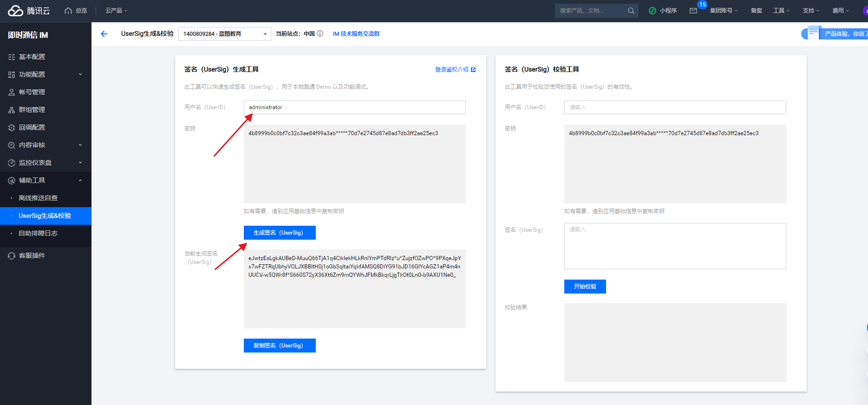Open the 登录鉴权介绍 link
The height and width of the screenshot is (405, 868).
[x=452, y=70]
